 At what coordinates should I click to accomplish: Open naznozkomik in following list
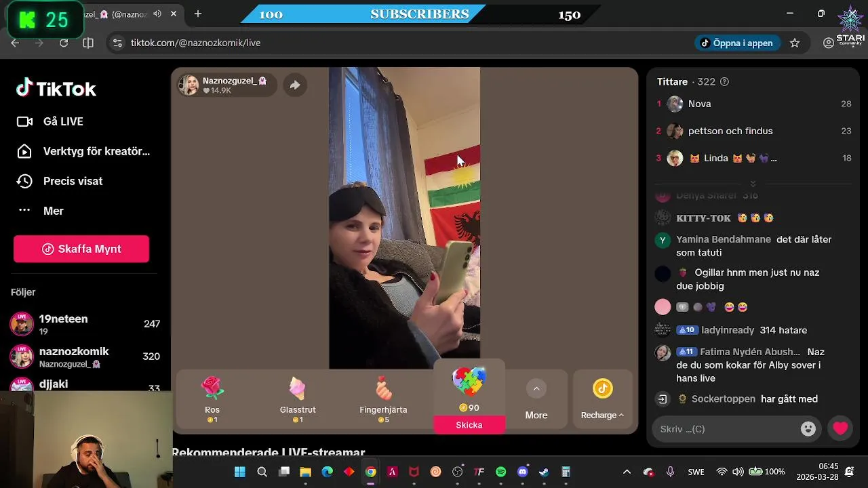pos(85,357)
